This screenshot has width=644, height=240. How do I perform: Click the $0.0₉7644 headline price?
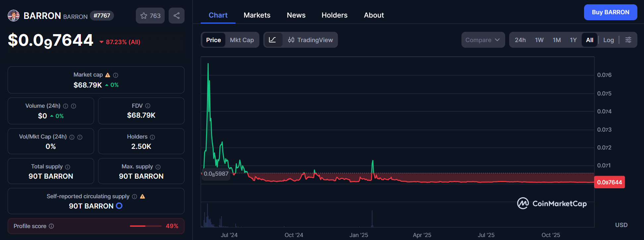click(x=51, y=40)
